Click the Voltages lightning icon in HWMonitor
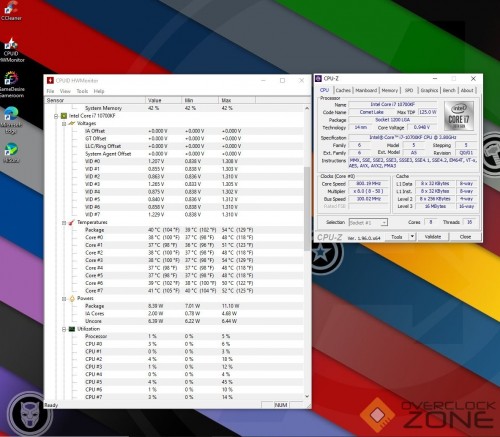500x437 pixels. click(x=72, y=123)
